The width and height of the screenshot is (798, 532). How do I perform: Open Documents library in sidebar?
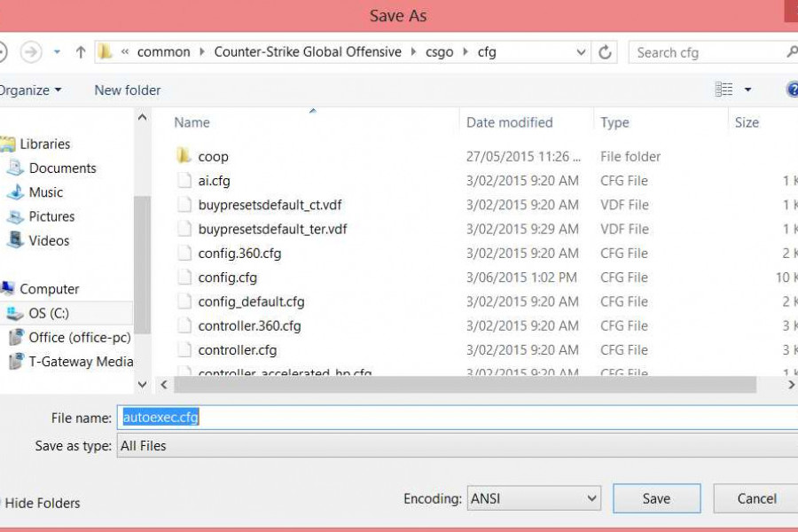pyautogui.click(x=62, y=168)
